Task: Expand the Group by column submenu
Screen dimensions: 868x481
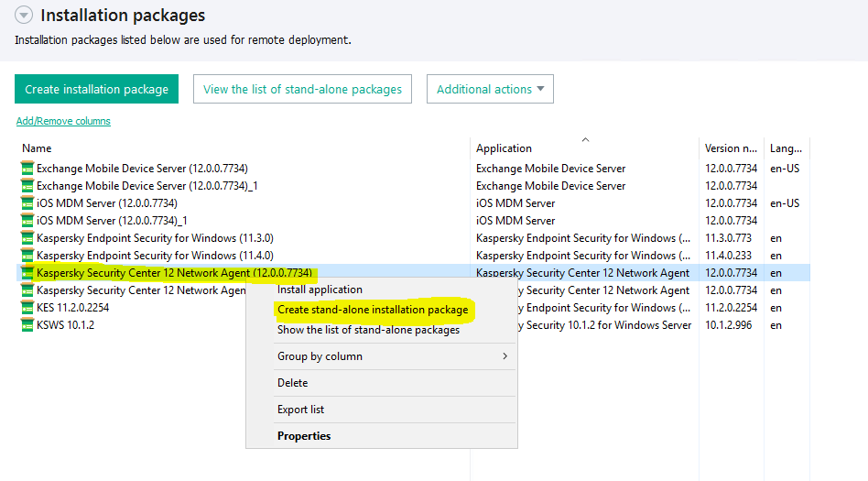Action: coord(381,356)
